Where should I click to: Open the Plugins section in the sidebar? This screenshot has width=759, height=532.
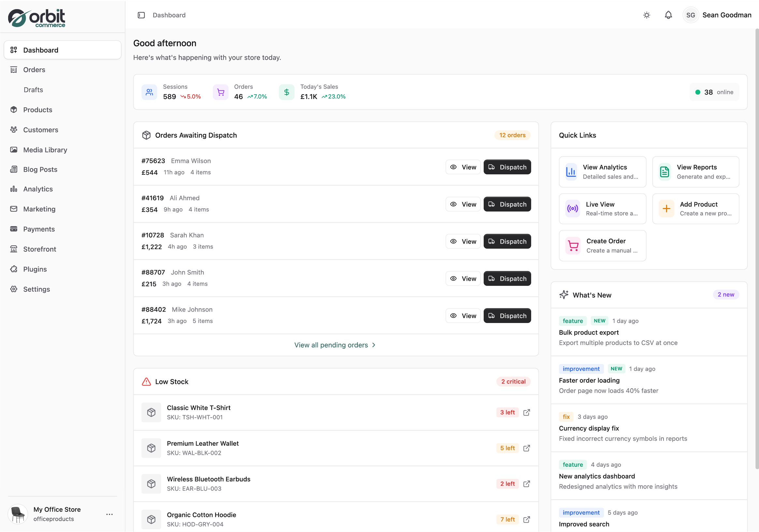pyautogui.click(x=35, y=269)
